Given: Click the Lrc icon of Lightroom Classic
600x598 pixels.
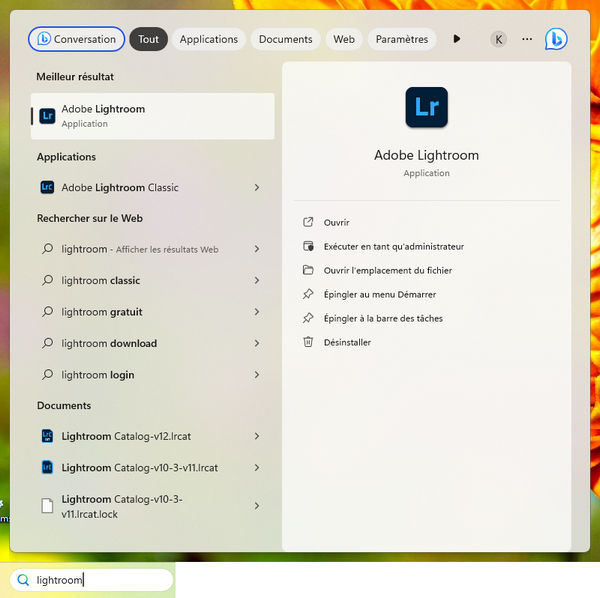Looking at the screenshot, I should point(47,187).
